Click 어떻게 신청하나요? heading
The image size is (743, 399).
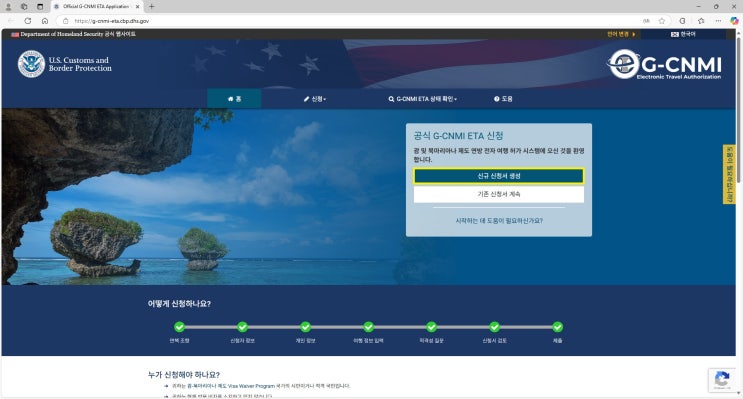click(179, 304)
